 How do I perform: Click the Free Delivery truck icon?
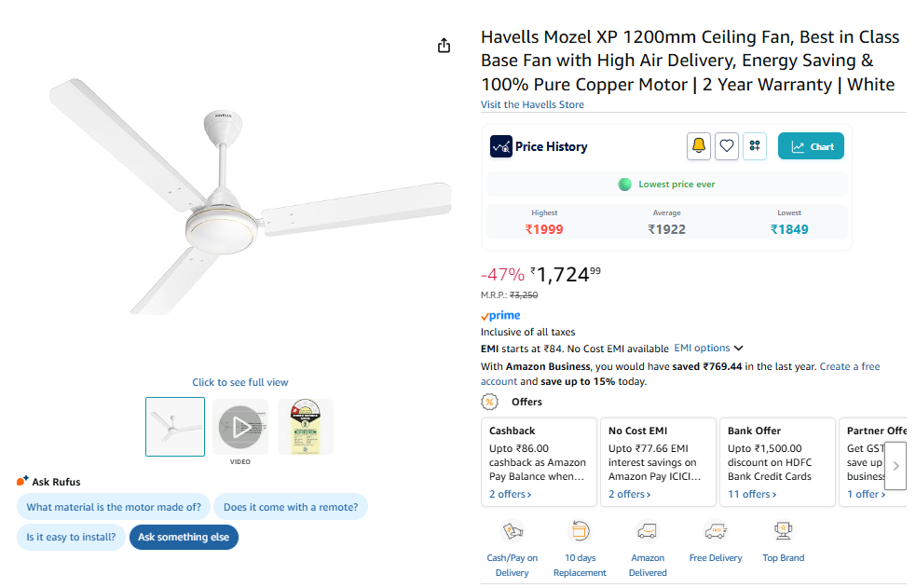tap(716, 531)
